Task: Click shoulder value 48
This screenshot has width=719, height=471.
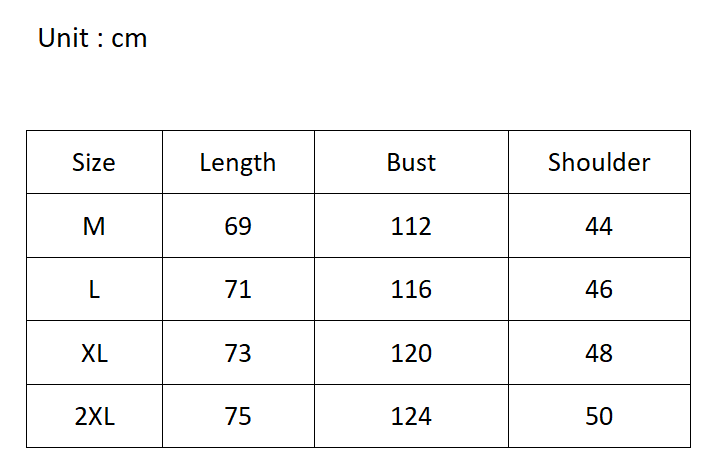Action: coord(599,353)
